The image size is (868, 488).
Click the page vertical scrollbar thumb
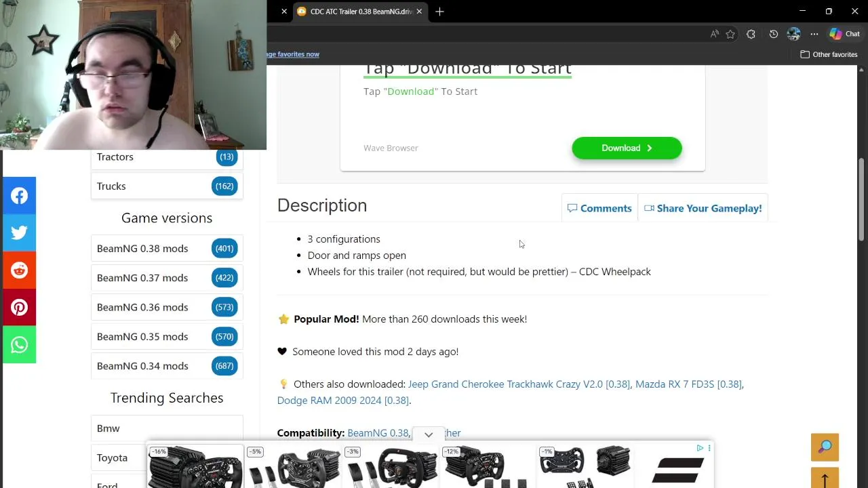click(861, 199)
